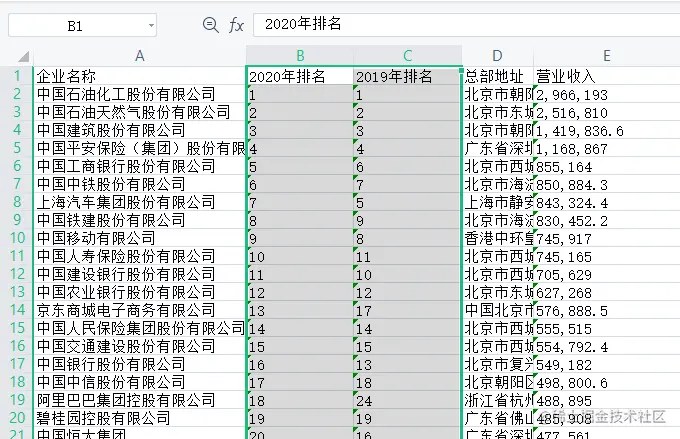680x439 pixels.
Task: Click revenue cell 1,168,867
Action: (x=607, y=148)
